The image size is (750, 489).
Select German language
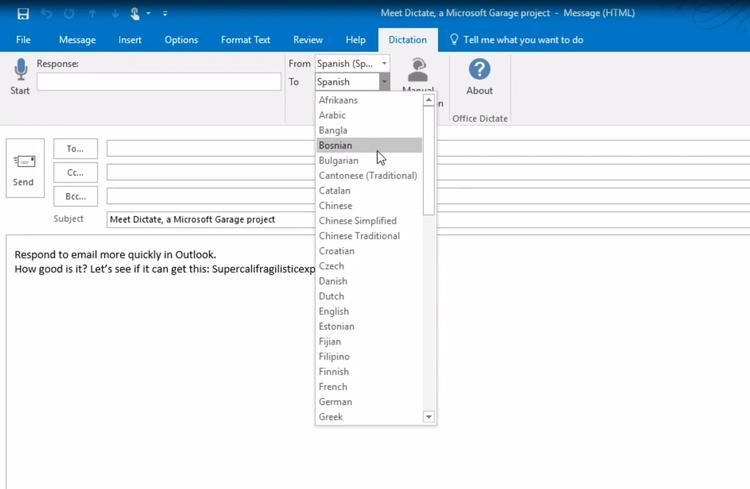click(x=369, y=401)
